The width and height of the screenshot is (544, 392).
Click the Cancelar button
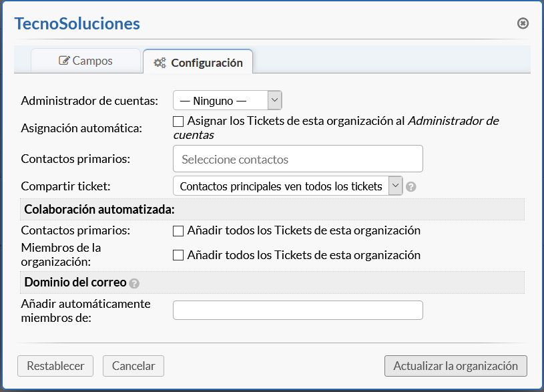coord(133,366)
